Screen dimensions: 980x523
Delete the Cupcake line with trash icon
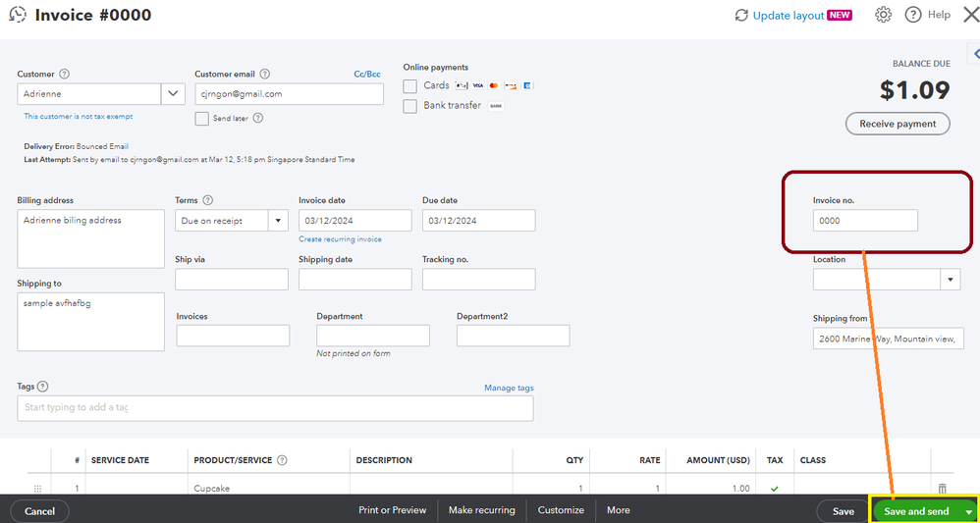[943, 488]
